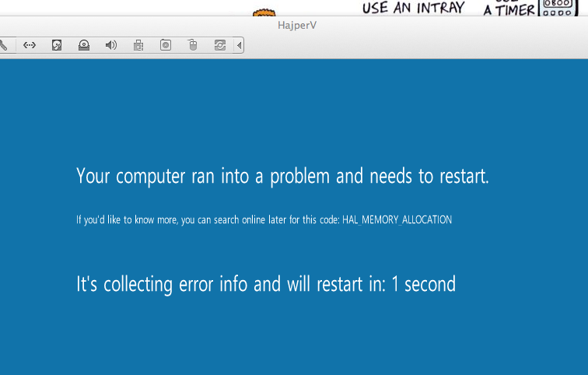588x375 pixels.
Task: Click the network adapter icon
Action: tap(30, 45)
